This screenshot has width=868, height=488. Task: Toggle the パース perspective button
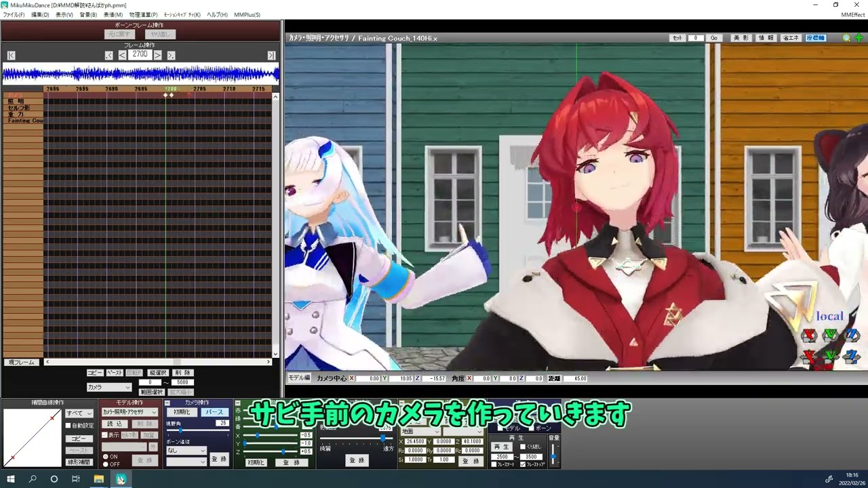click(x=214, y=412)
